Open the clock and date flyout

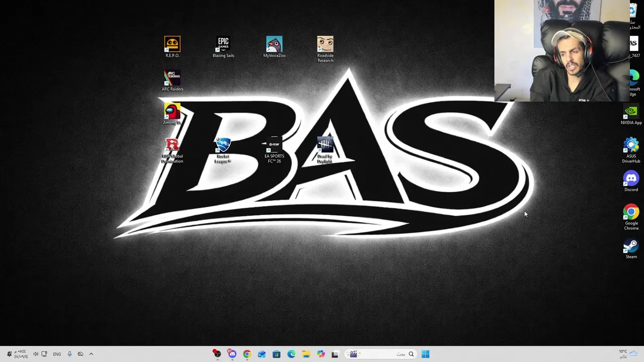[x=21, y=354]
